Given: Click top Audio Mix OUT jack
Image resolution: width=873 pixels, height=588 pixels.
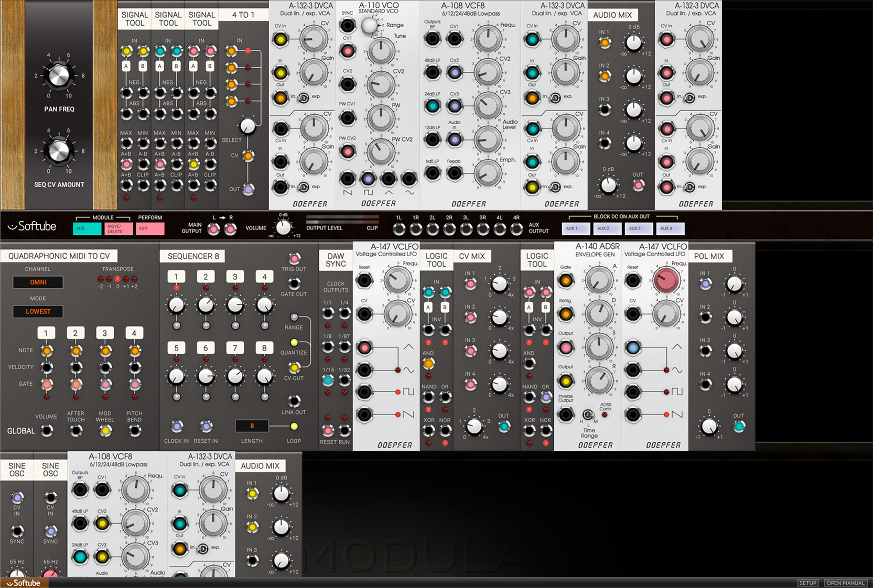Looking at the screenshot, I should point(638,185).
